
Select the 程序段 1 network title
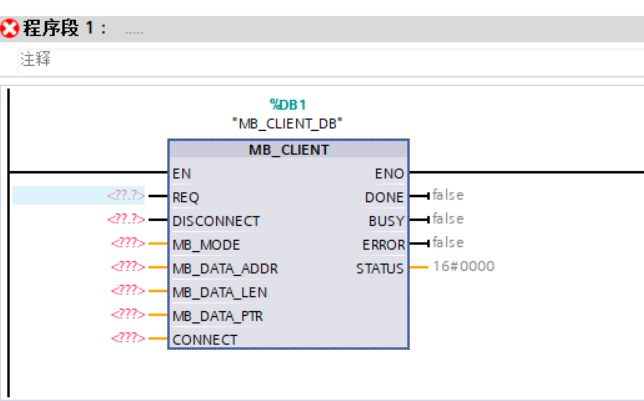64,28
